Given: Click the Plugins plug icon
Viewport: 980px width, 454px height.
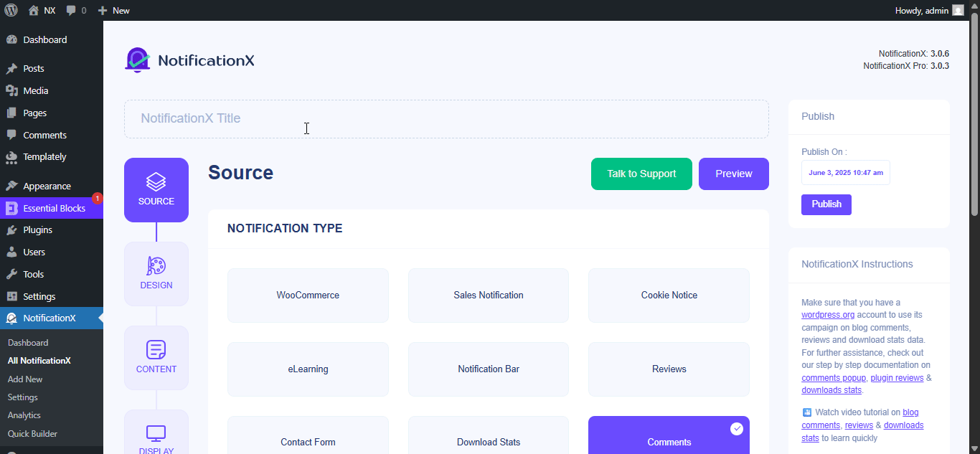Looking at the screenshot, I should (x=11, y=230).
